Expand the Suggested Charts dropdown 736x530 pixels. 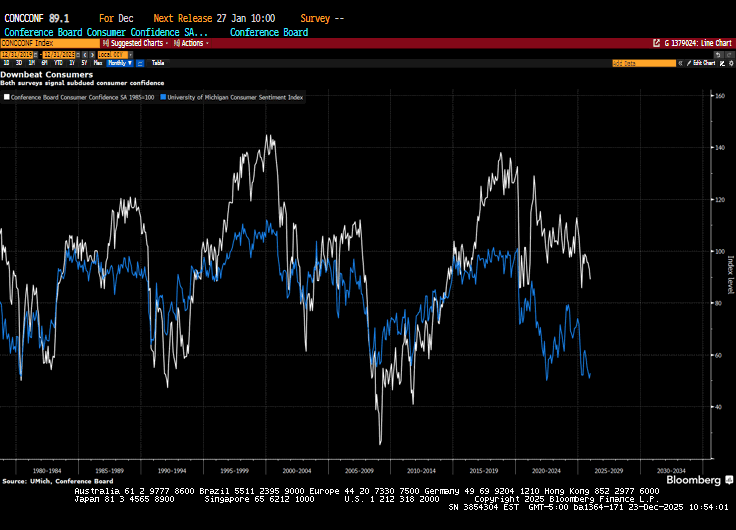(x=136, y=44)
